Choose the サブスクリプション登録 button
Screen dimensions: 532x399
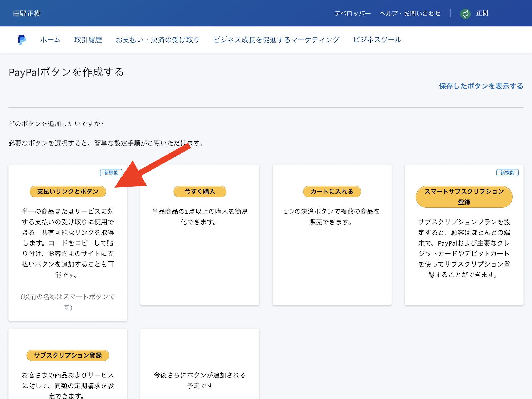tap(68, 355)
